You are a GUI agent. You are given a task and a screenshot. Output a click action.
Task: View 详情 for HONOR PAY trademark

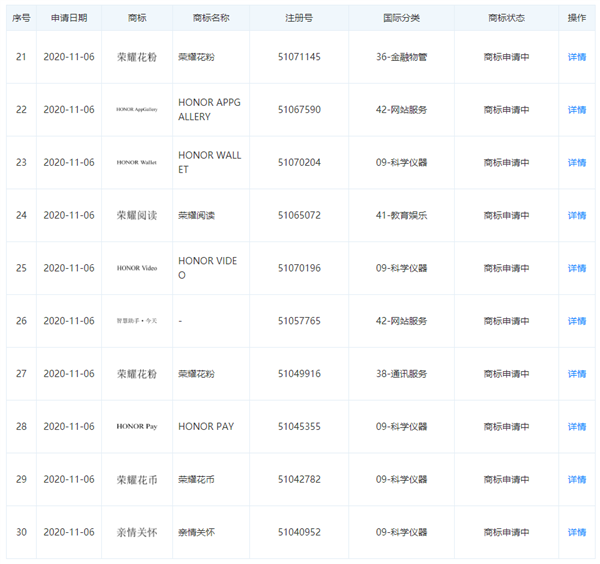tap(577, 427)
